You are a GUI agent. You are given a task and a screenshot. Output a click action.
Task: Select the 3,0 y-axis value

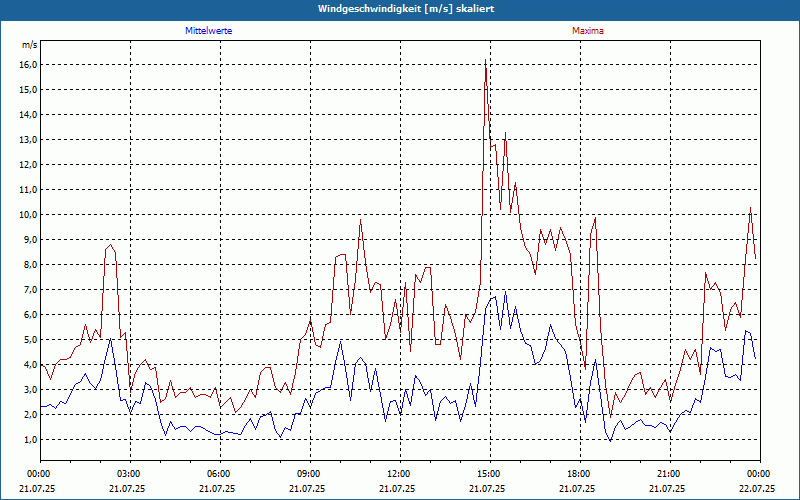coord(31,389)
